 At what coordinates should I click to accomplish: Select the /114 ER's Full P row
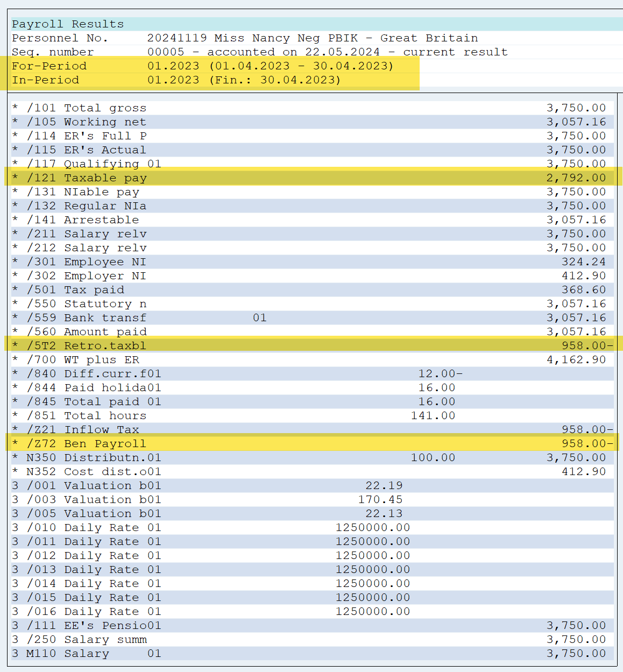312,136
